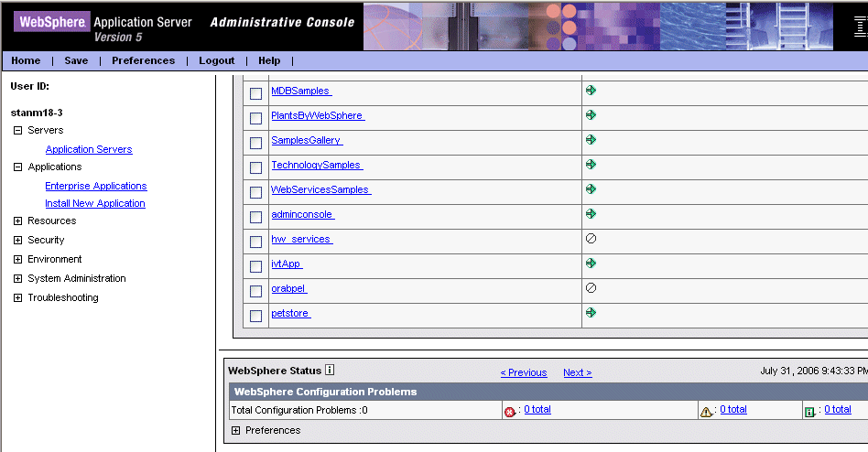Open Preferences in the top menu
Screen dimensions: 868x452
pyautogui.click(x=144, y=60)
